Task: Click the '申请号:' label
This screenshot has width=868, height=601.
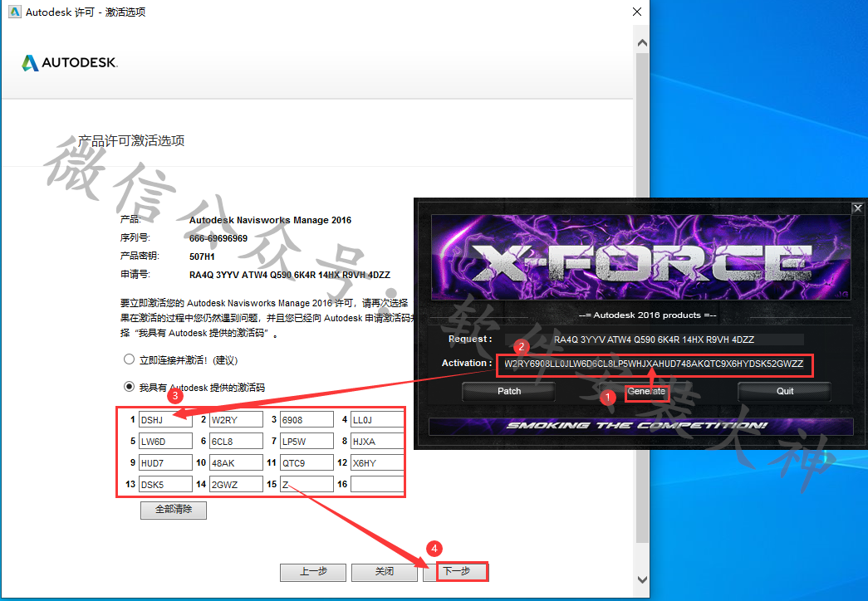Action: (x=135, y=274)
